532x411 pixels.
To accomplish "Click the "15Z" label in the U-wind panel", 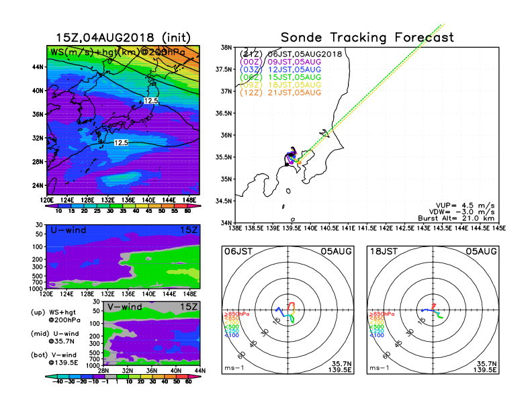I will (x=189, y=230).
